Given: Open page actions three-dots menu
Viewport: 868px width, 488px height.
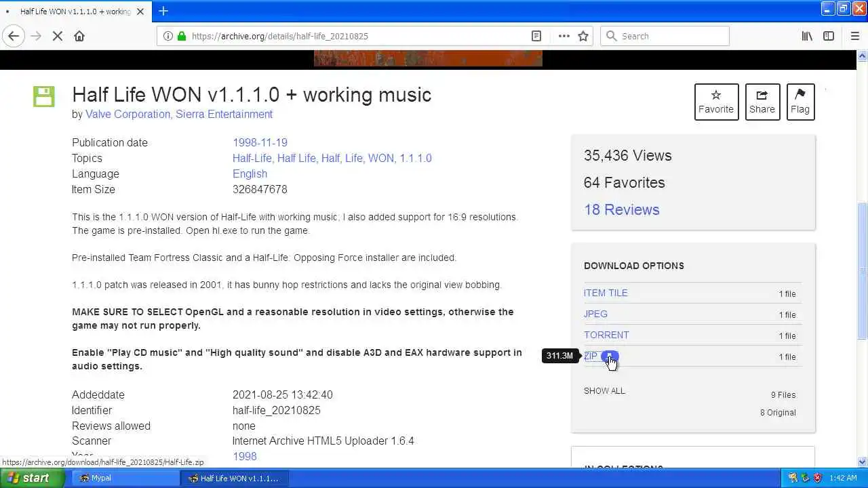Looking at the screenshot, I should point(564,36).
